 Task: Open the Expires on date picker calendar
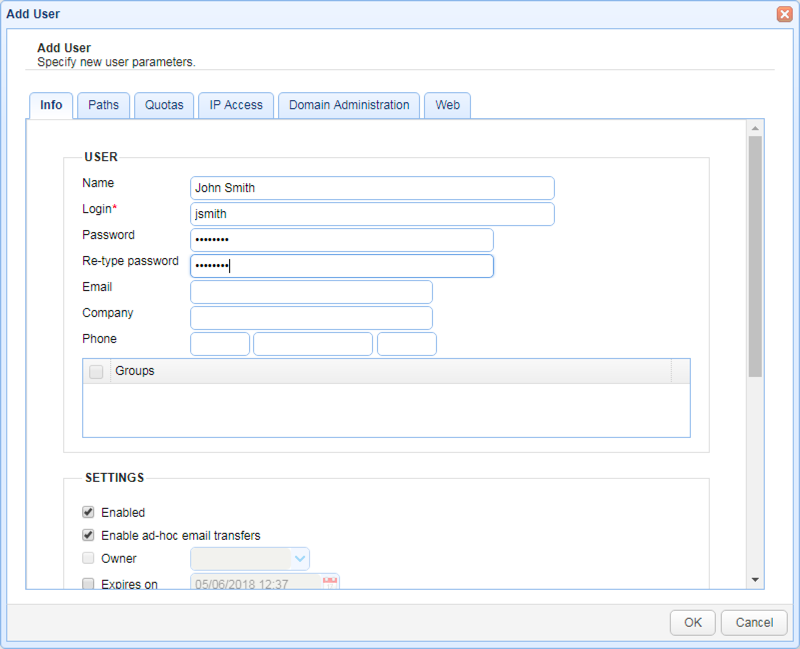tap(330, 583)
